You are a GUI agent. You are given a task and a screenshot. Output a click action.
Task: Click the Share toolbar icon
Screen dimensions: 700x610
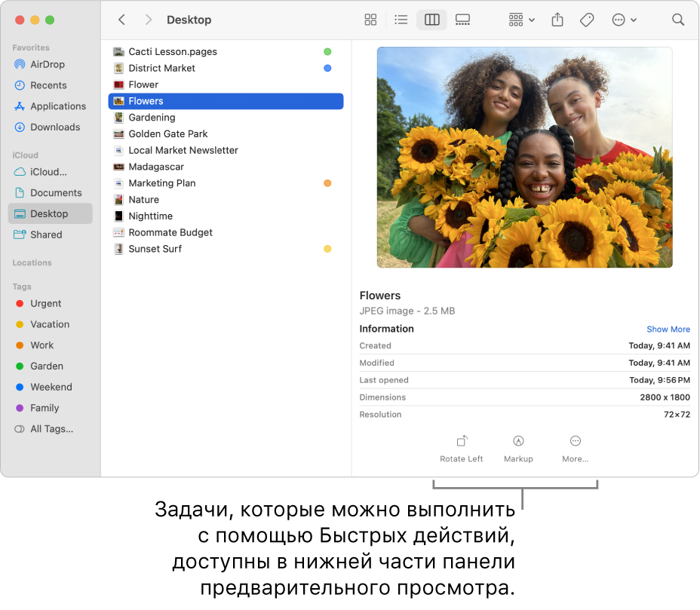557,20
